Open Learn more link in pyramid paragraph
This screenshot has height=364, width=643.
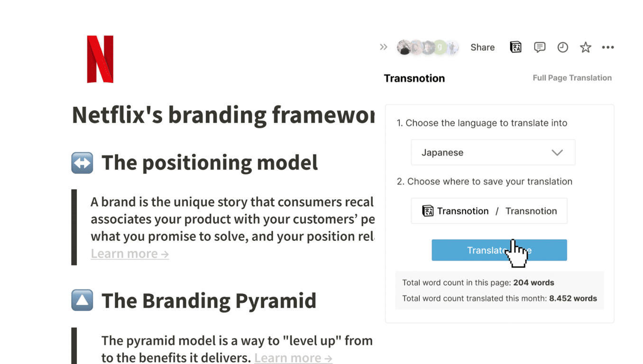293,358
